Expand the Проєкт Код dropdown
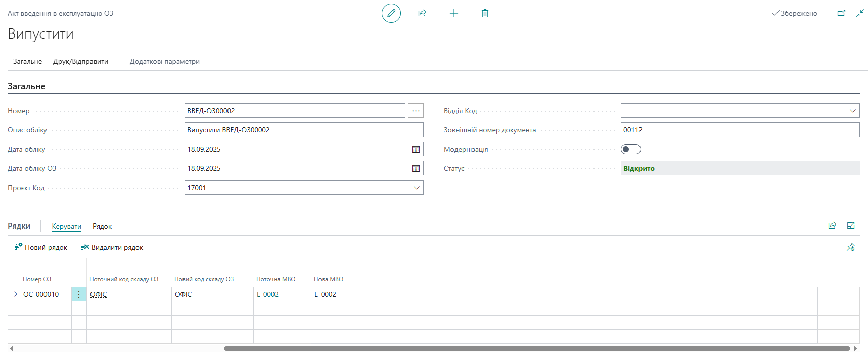 pos(416,188)
